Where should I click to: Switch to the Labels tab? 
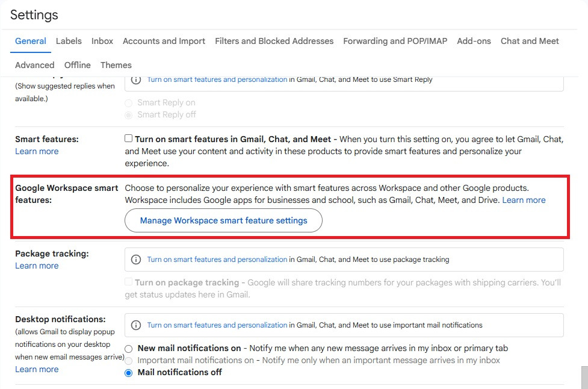pyautogui.click(x=69, y=42)
